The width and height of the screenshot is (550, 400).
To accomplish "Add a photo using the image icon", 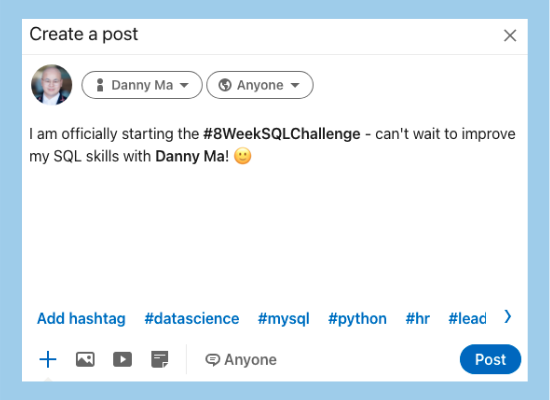I will (x=85, y=360).
